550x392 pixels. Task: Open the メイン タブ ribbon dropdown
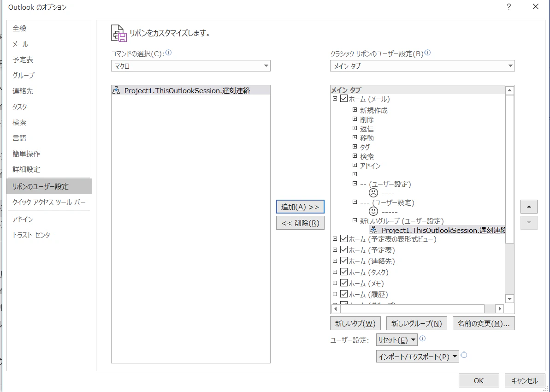[x=422, y=65]
